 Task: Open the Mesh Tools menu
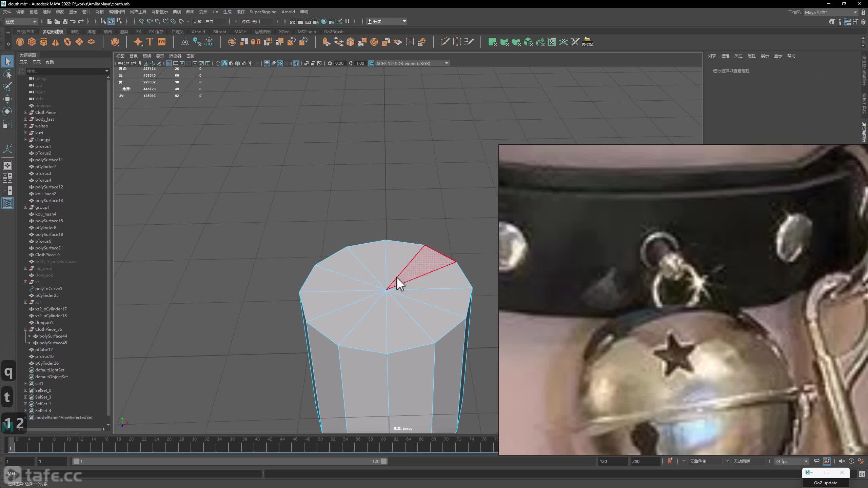point(138,12)
